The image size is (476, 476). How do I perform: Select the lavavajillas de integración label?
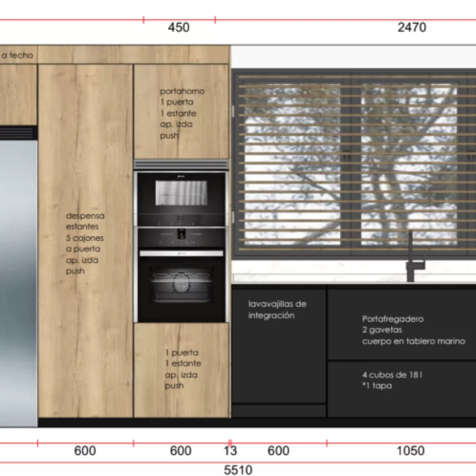[277, 309]
